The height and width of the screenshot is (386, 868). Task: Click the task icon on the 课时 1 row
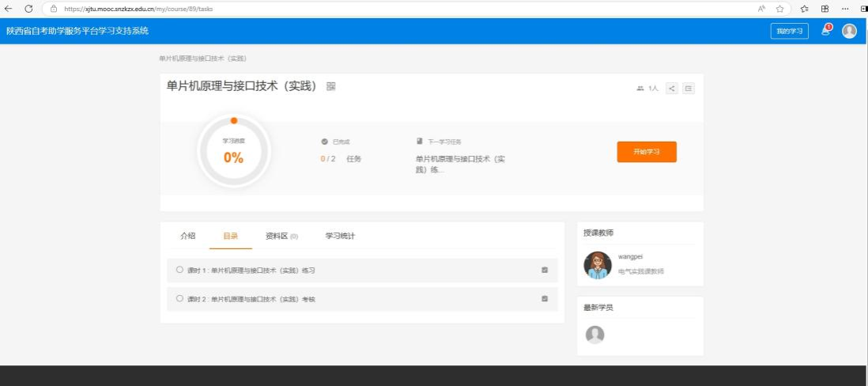545,271
